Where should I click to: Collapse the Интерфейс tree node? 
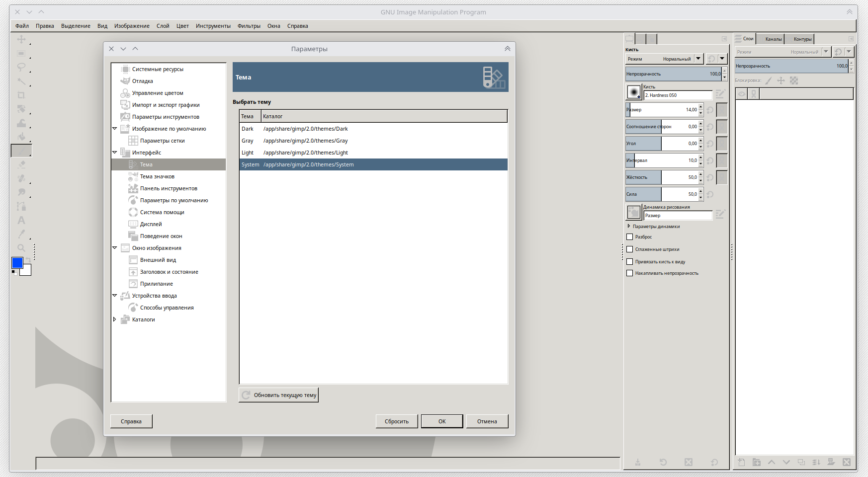(x=115, y=153)
